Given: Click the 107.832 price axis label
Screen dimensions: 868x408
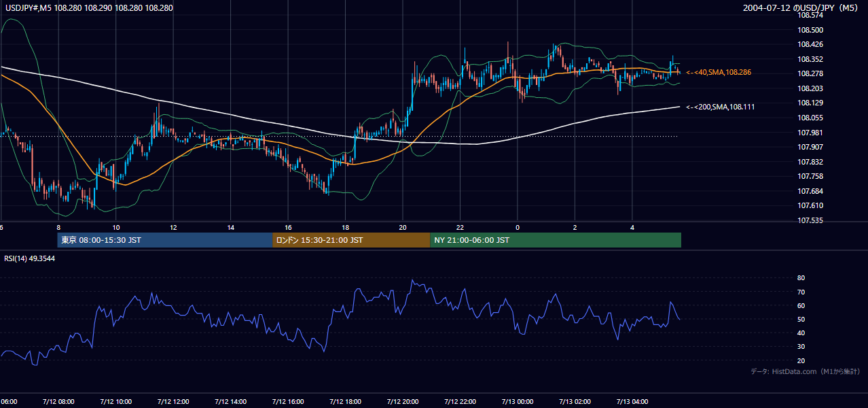Looking at the screenshot, I should [810, 162].
